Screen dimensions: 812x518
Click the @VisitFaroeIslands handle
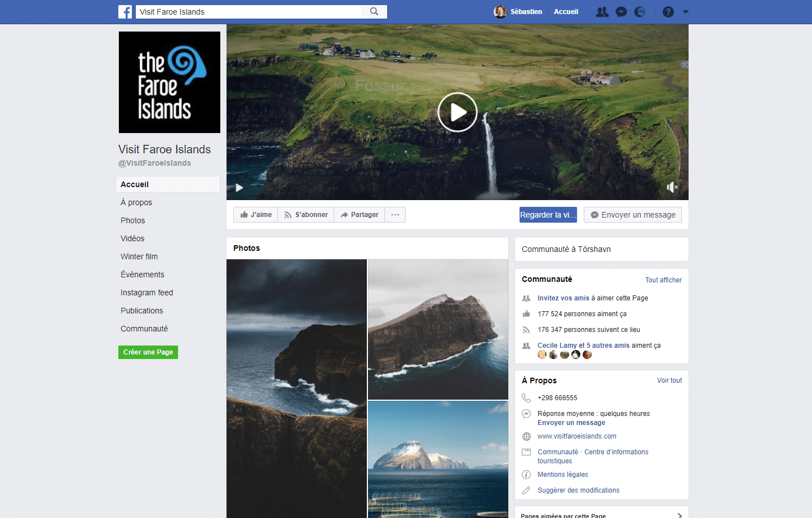[154, 163]
